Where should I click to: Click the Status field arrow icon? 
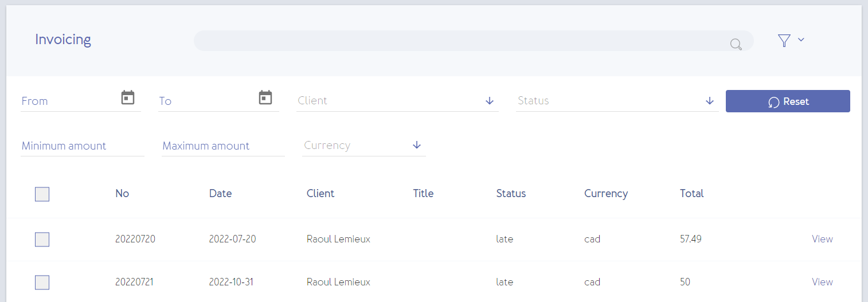[710, 101]
